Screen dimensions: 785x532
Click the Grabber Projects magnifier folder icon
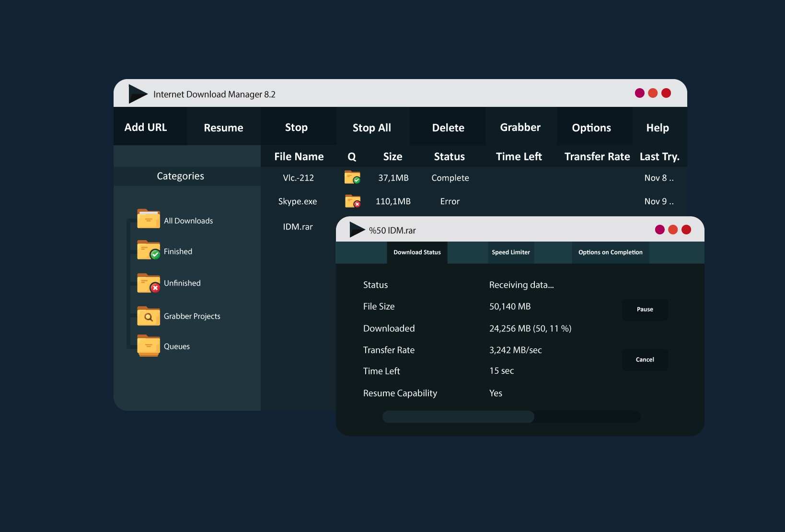pos(148,316)
